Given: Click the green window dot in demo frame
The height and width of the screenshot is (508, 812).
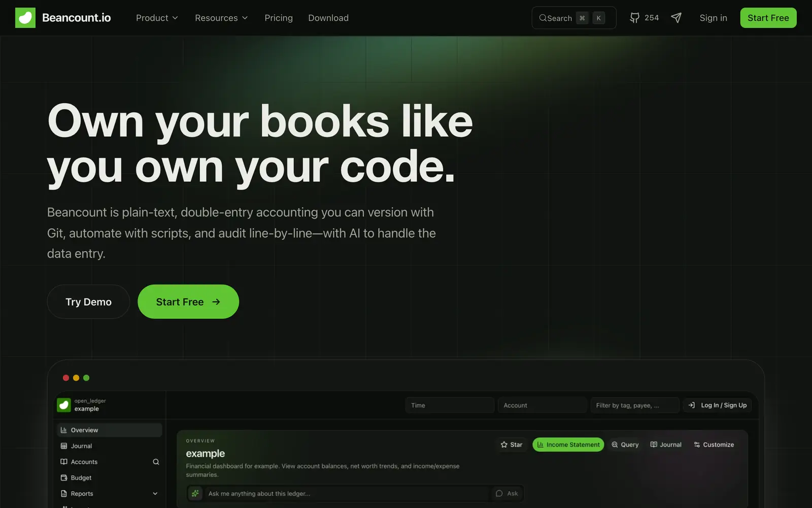Looking at the screenshot, I should (86, 378).
